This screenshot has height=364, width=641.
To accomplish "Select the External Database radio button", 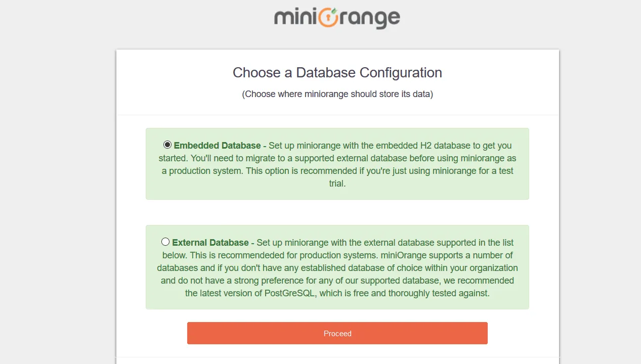I will pos(165,242).
